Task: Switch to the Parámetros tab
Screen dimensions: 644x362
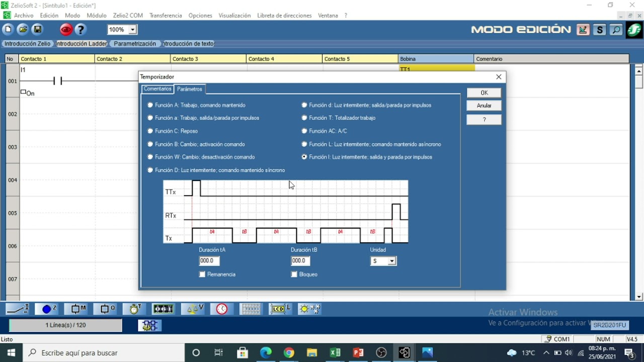Action: [189, 89]
